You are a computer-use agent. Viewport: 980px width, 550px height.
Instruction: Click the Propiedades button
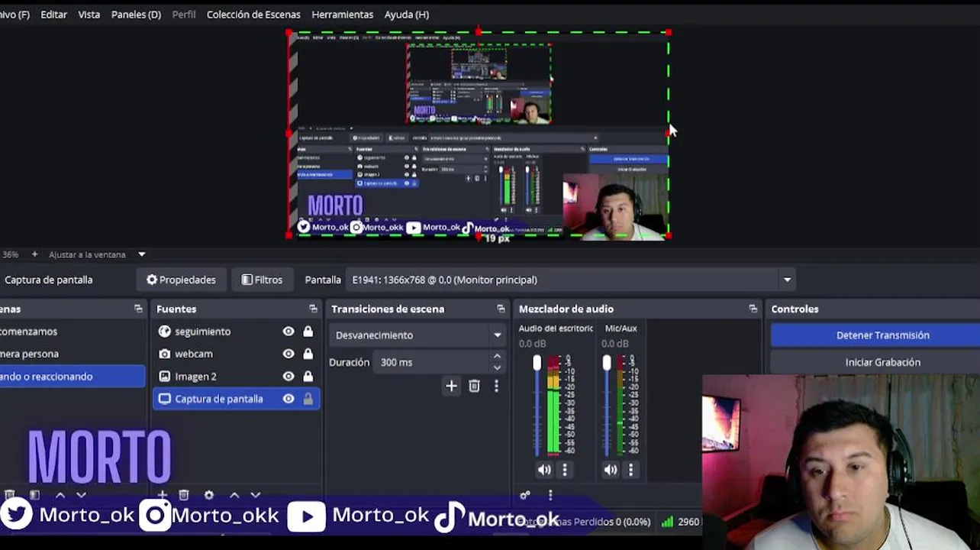(181, 280)
